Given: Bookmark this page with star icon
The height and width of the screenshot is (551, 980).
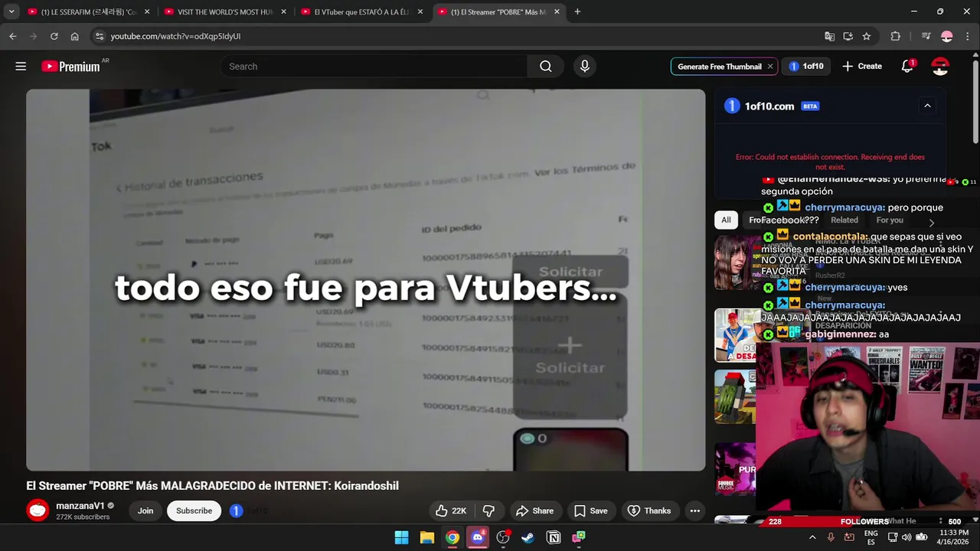Looking at the screenshot, I should click(866, 36).
